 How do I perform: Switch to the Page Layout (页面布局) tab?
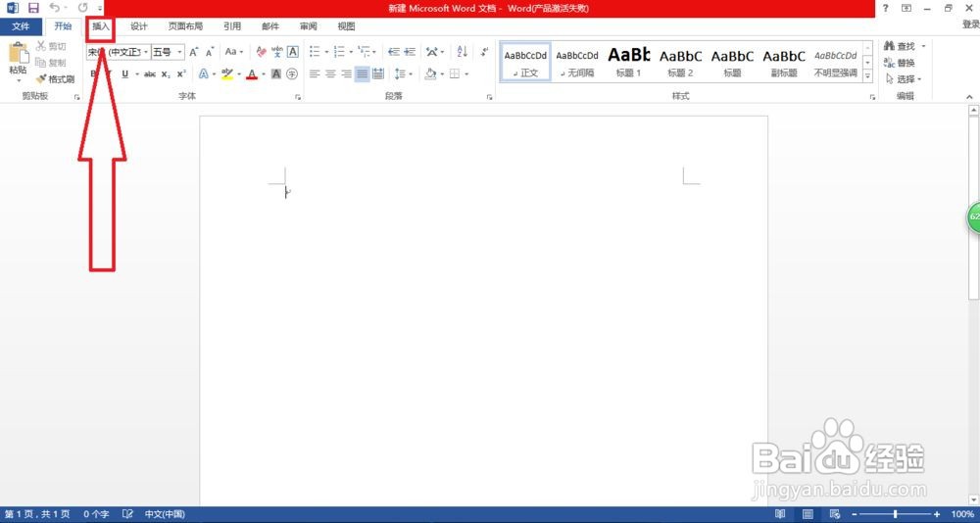185,26
